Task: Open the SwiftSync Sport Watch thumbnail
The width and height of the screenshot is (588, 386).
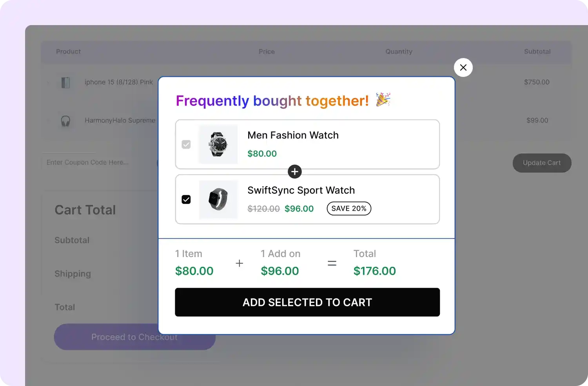Action: 218,199
